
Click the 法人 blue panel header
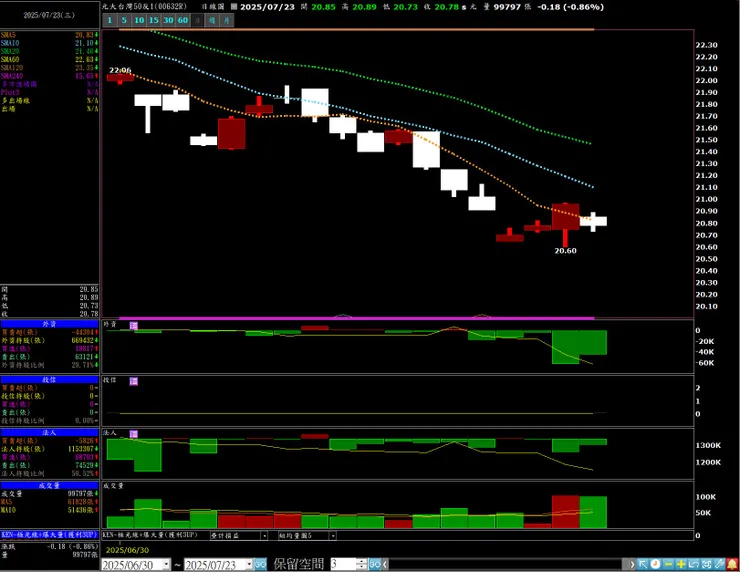[50, 432]
